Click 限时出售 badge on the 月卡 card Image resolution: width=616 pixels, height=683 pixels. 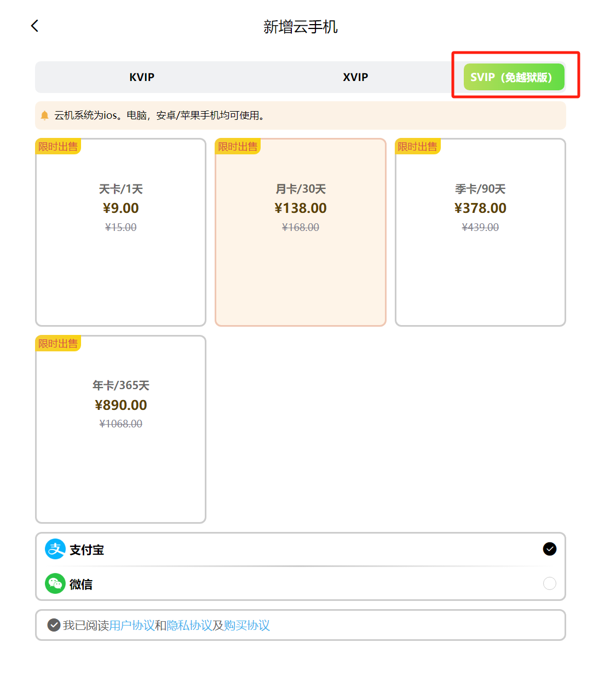(238, 147)
